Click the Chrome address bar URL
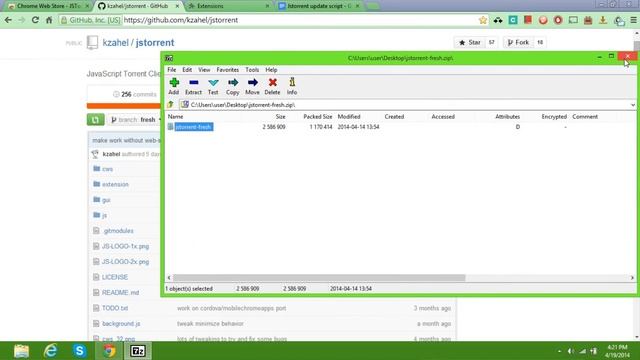The height and width of the screenshot is (360, 640). coord(180,20)
